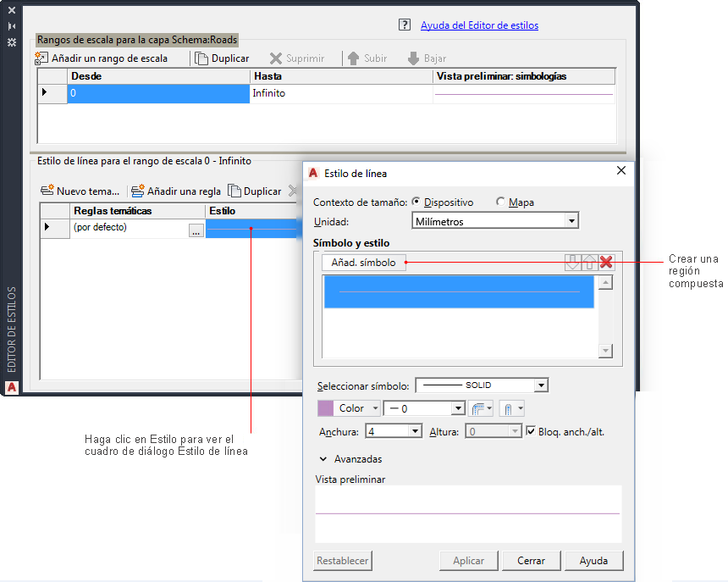
Task: Click the Subir up-arrow button
Action: tap(367, 58)
